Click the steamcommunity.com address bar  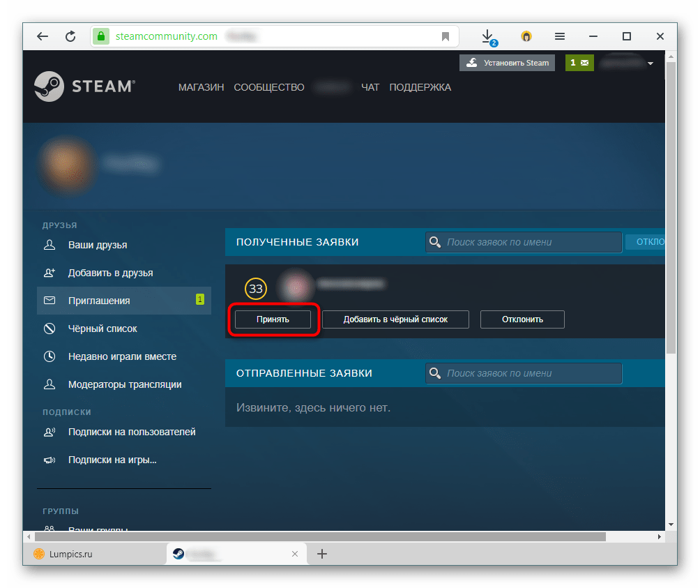(273, 36)
